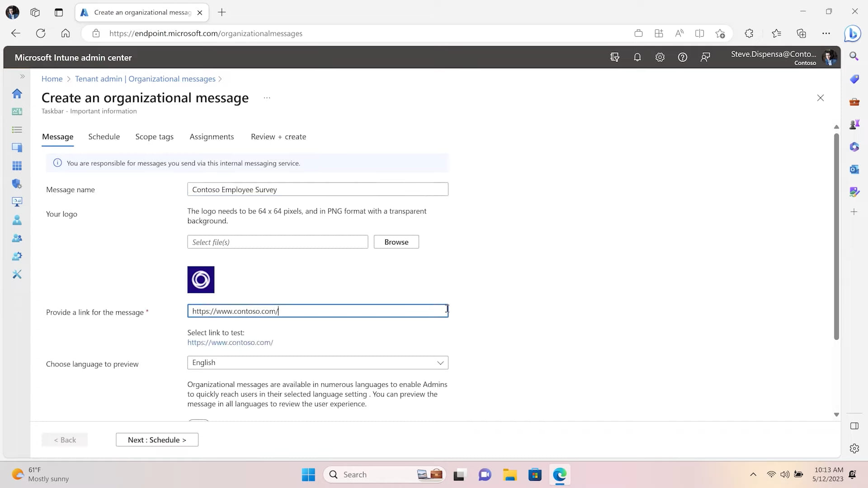868x488 pixels.
Task: Click the Browse button for logo
Action: coord(396,242)
